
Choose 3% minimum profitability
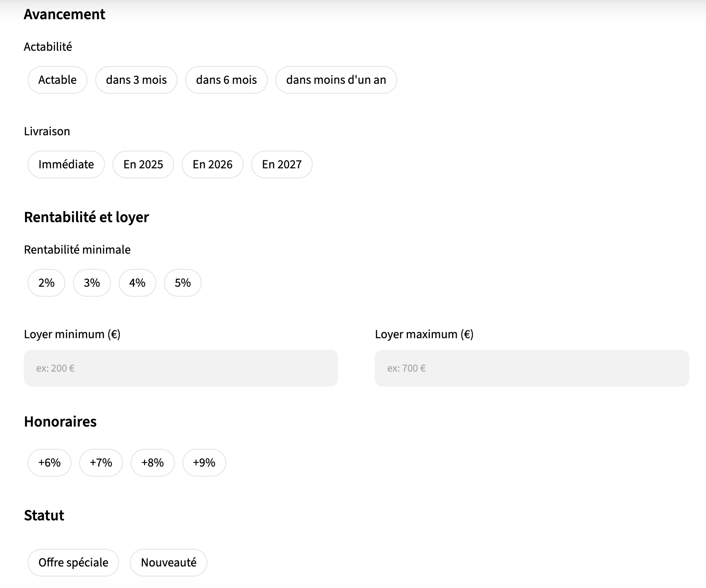point(92,283)
